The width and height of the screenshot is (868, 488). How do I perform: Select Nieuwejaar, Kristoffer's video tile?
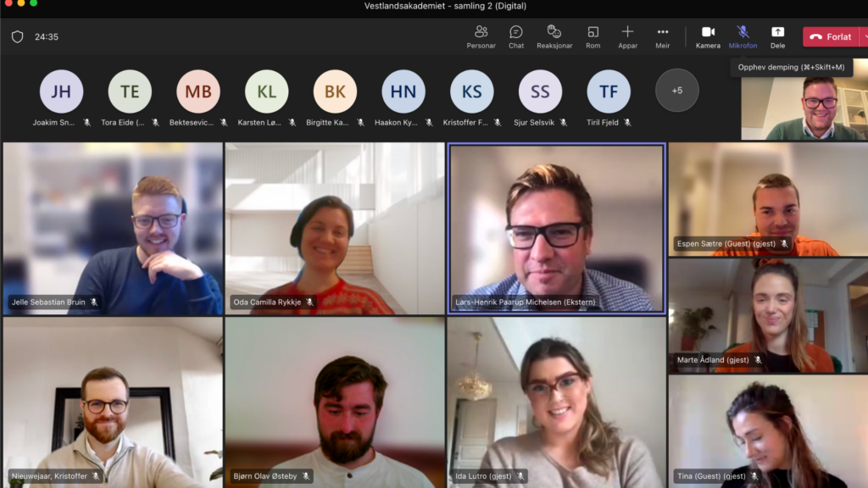click(x=113, y=402)
